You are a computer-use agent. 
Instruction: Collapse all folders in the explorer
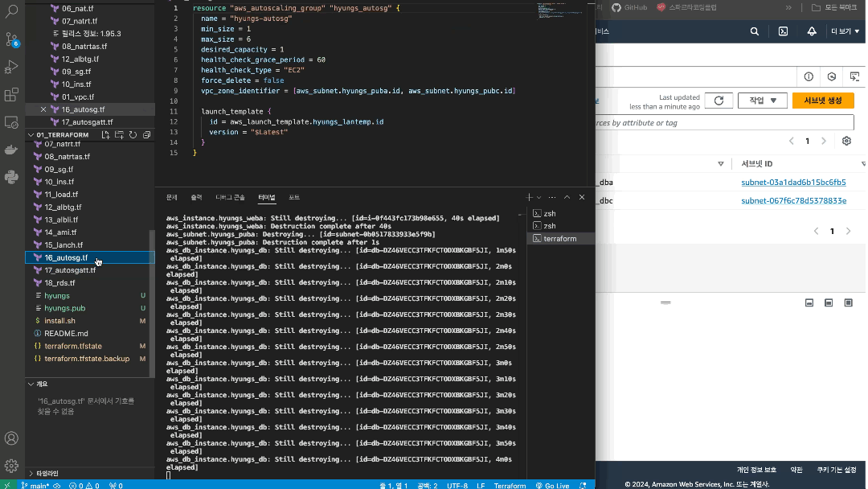click(x=147, y=134)
